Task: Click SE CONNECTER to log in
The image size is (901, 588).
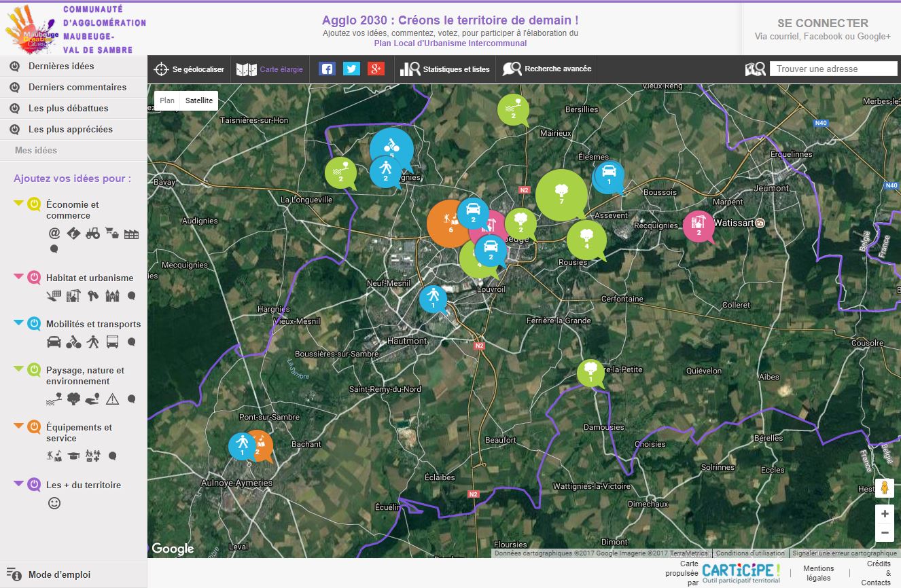Action: pyautogui.click(x=822, y=23)
